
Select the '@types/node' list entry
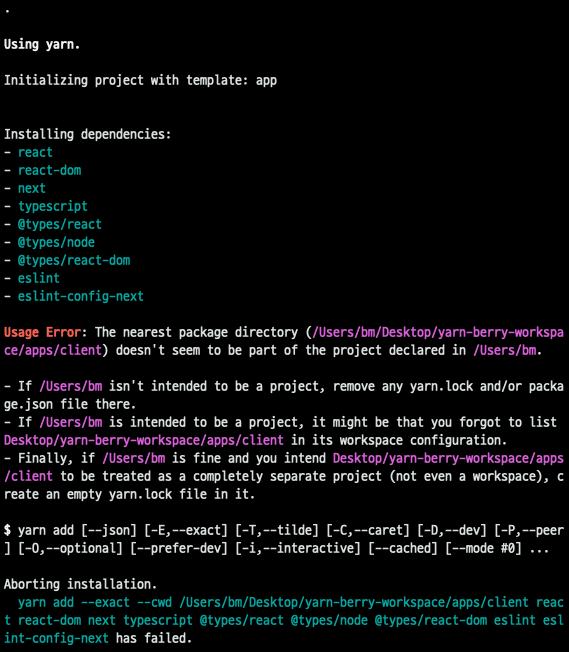(x=56, y=242)
